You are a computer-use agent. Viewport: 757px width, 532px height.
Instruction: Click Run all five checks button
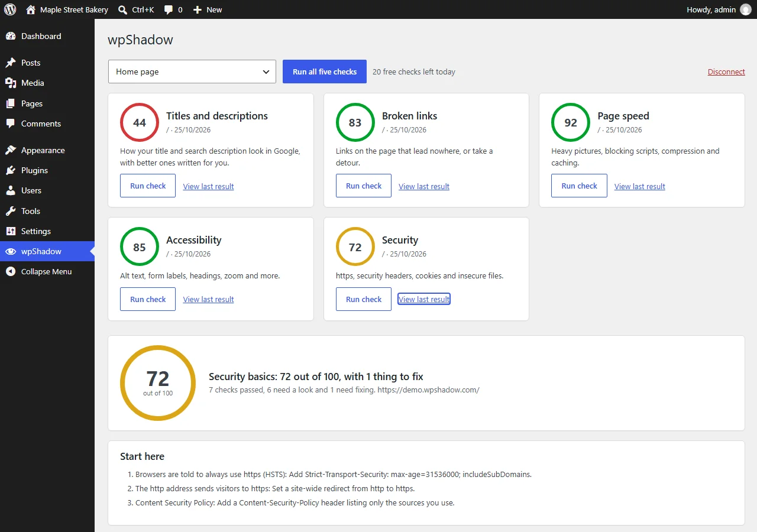coord(325,72)
